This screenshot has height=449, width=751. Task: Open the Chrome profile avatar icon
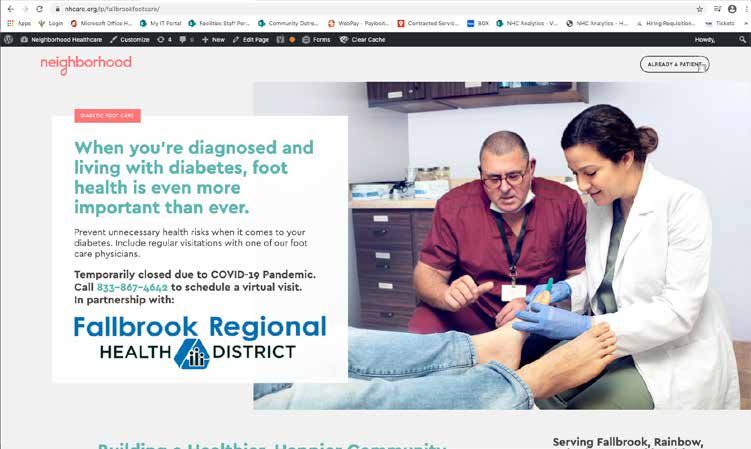[732, 9]
